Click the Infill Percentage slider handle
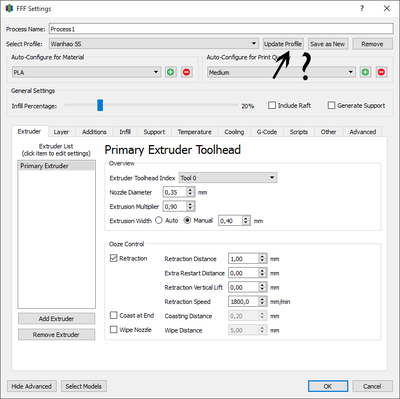 click(x=100, y=105)
